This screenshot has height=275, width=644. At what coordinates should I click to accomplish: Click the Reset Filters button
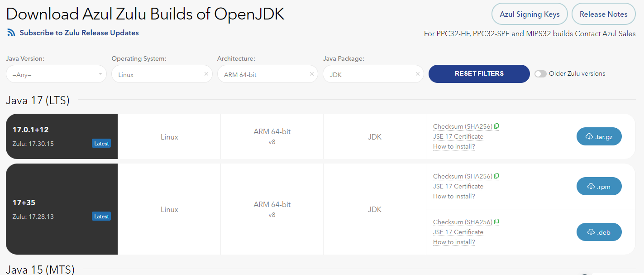479,73
